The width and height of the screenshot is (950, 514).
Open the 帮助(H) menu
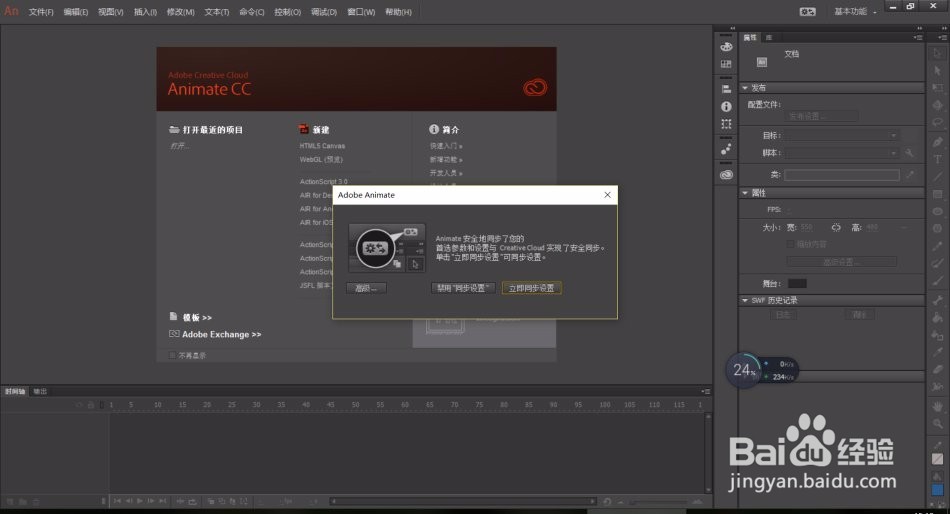coord(398,12)
